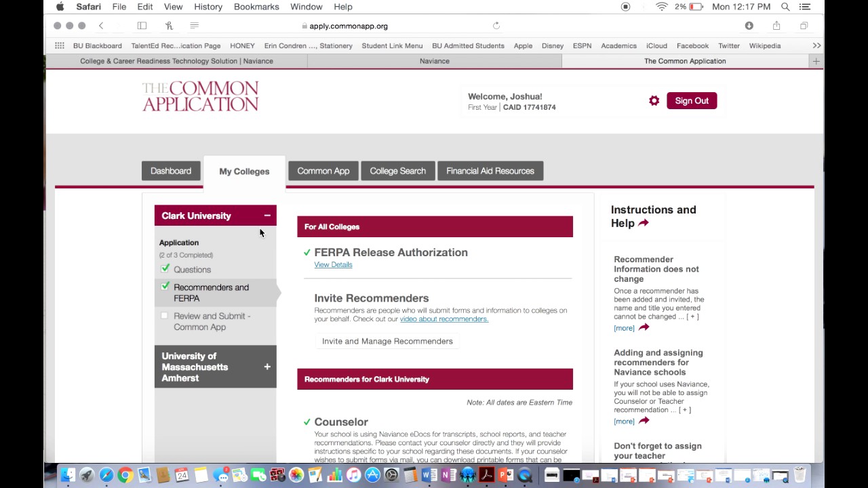The height and width of the screenshot is (488, 868).
Task: Open the College Search tab
Action: pyautogui.click(x=398, y=171)
